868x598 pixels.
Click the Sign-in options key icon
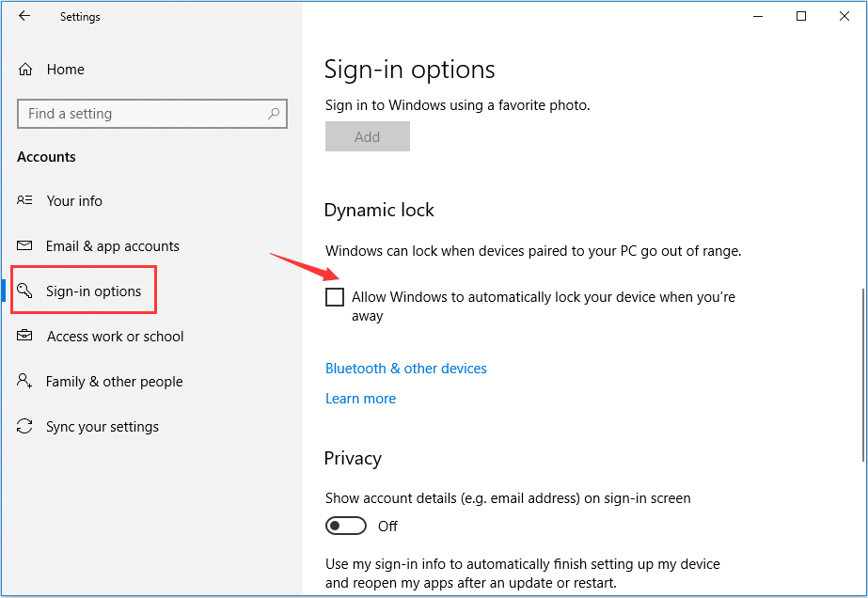[x=25, y=291]
